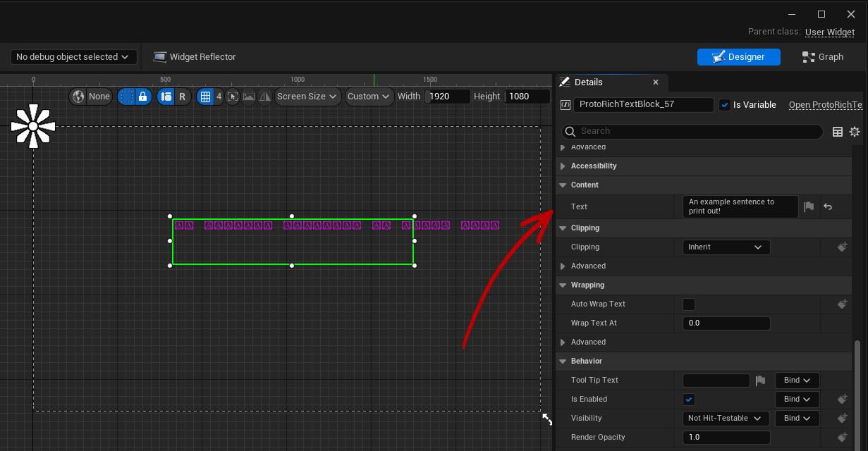
Task: Switch to the Graph mode tab
Action: point(823,57)
